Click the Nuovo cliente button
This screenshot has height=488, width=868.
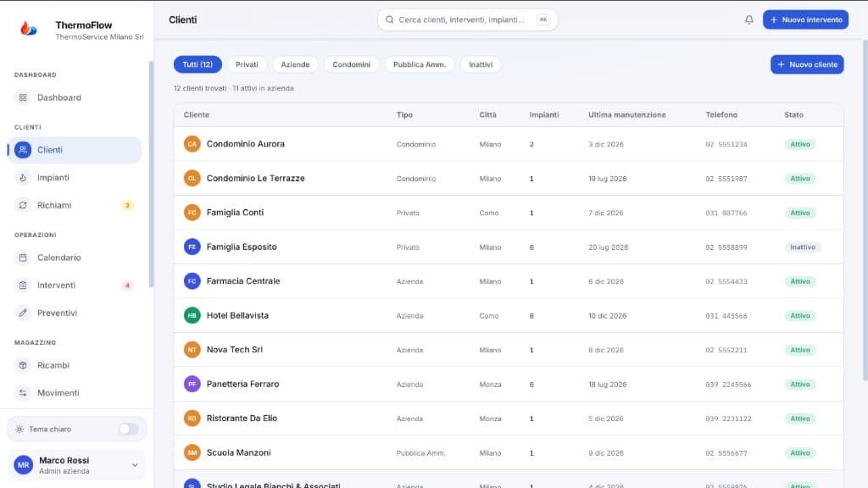point(807,64)
